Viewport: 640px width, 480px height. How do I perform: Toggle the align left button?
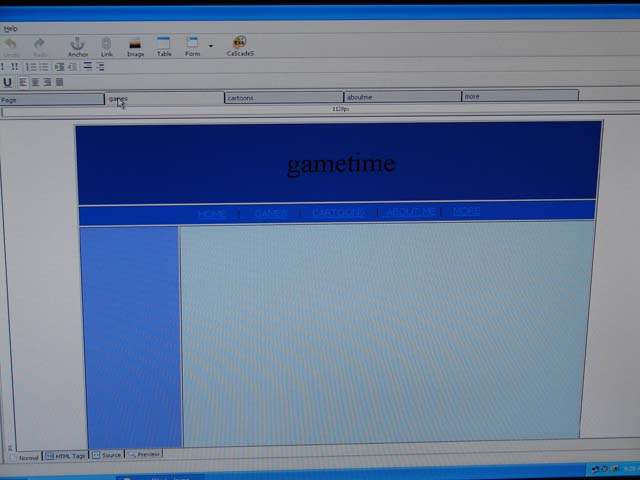pyautogui.click(x=21, y=82)
